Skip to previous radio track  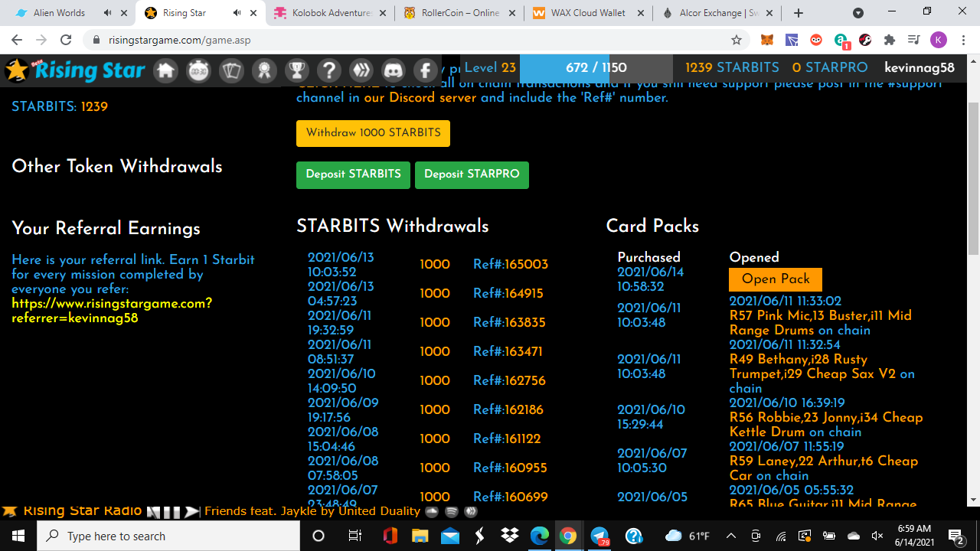(x=153, y=511)
